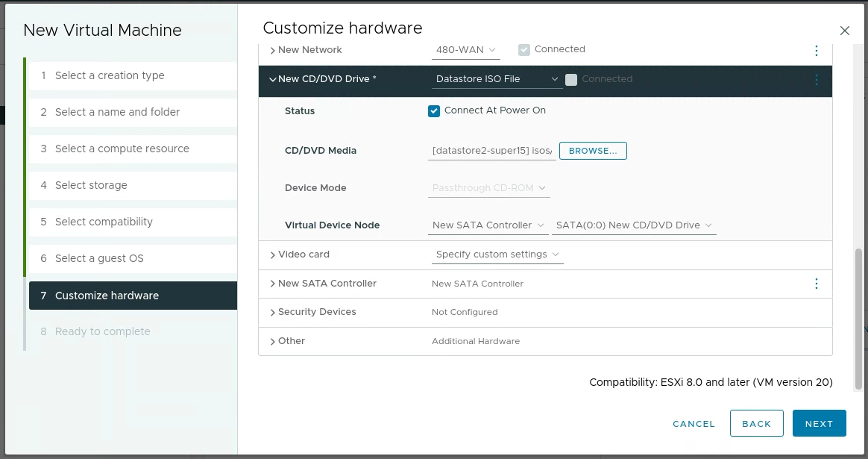Open Passthrough CD-ROM device mode dropdown
Screen dimensions: 868x459
click(x=488, y=188)
